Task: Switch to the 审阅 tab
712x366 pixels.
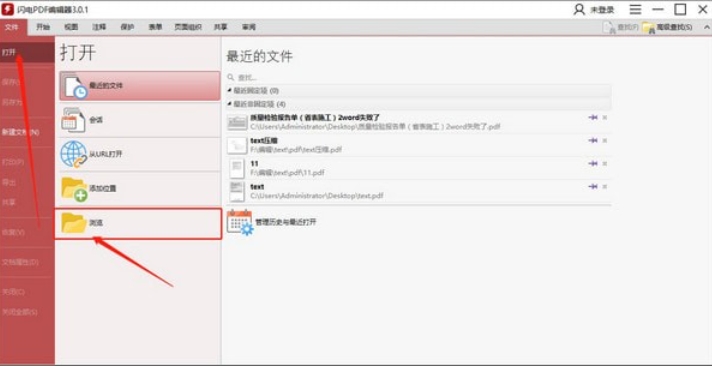Action: coord(248,27)
